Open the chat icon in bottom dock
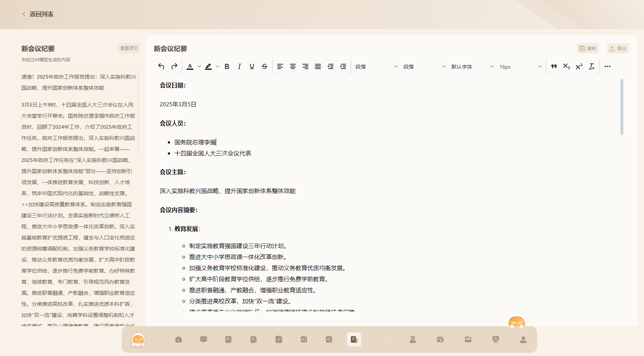The height and width of the screenshot is (356, 644). tap(204, 339)
